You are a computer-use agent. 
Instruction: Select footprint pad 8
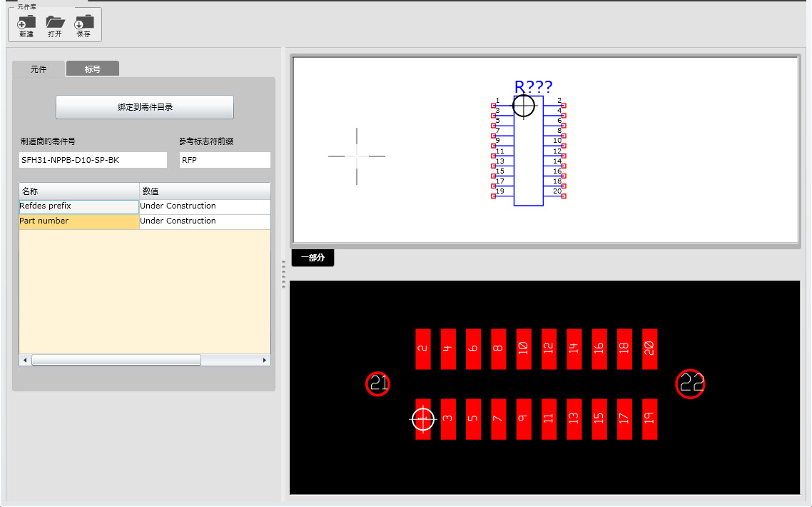pos(499,349)
